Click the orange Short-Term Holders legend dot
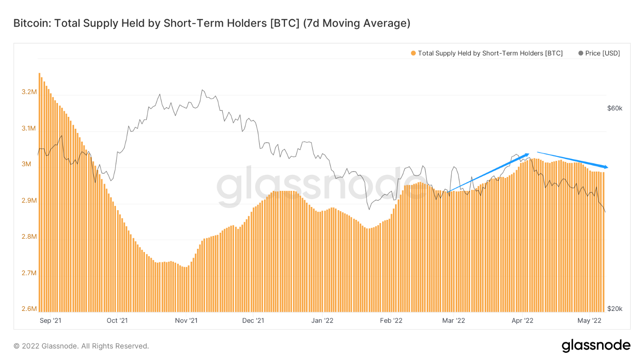 (x=413, y=53)
